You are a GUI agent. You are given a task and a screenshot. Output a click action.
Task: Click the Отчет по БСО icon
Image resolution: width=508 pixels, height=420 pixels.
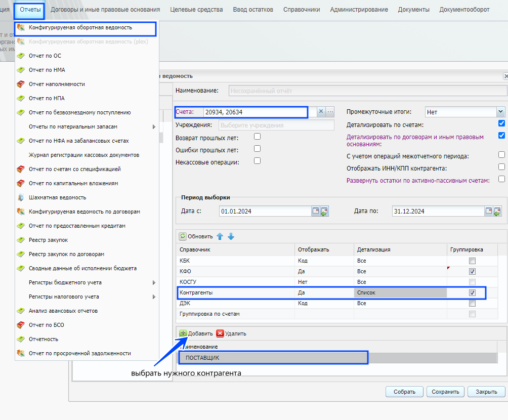(21, 325)
